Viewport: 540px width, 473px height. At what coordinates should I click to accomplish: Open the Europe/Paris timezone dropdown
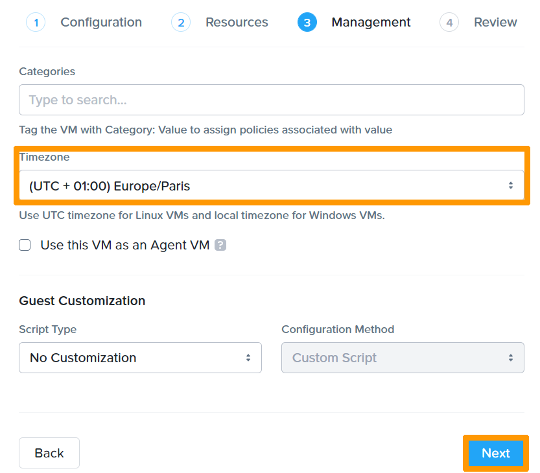[x=272, y=186]
